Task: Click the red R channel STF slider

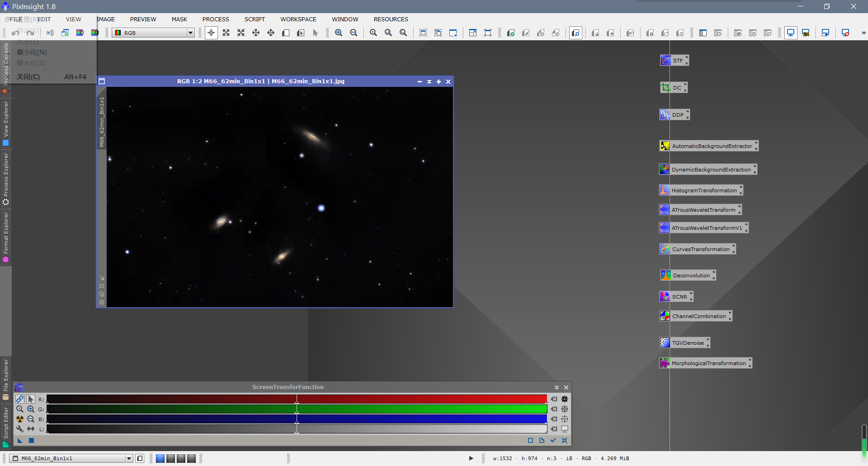Action: (x=297, y=399)
